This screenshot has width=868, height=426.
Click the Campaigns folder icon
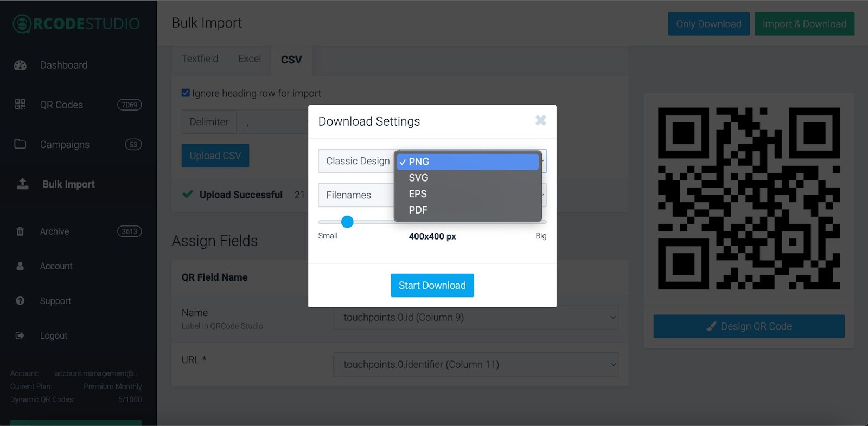tap(20, 144)
